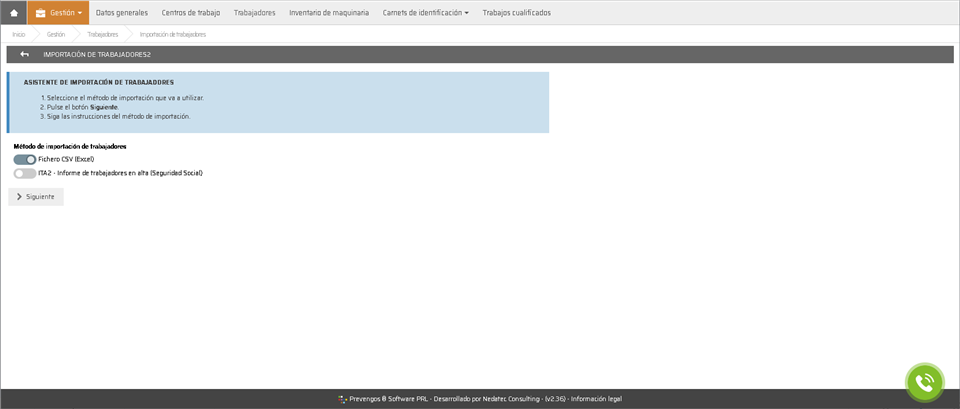Toggle Fichero CSV (Excel) switch

tap(24, 159)
